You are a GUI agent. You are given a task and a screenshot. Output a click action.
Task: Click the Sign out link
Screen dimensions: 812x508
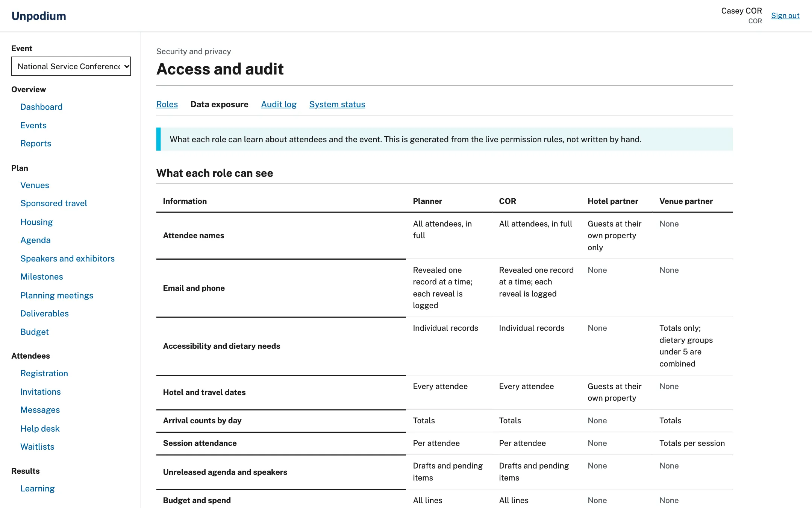point(785,15)
